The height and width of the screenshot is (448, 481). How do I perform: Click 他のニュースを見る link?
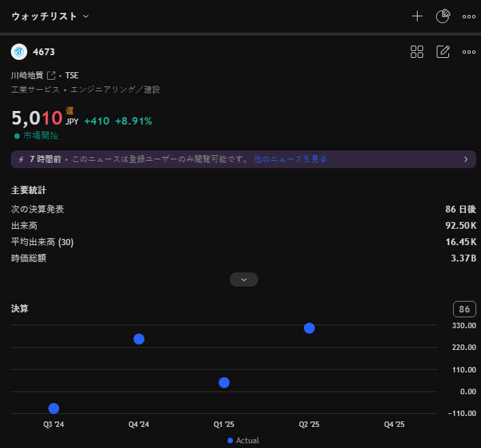(x=290, y=159)
